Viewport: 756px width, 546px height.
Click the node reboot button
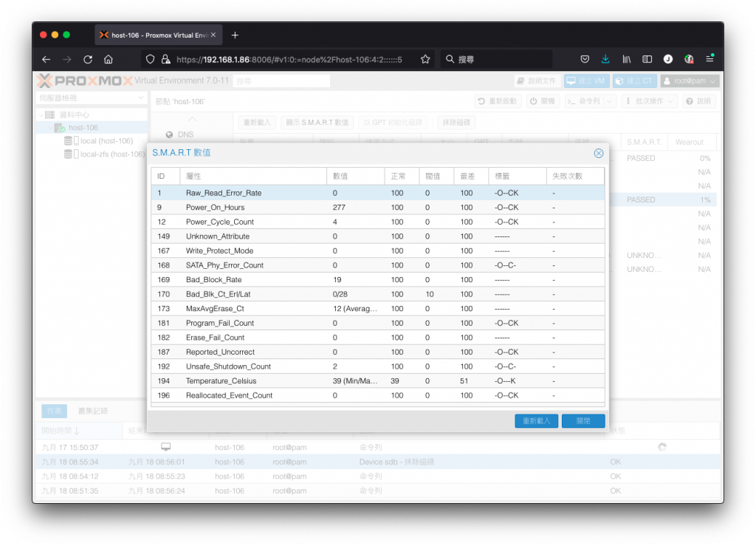pos(498,101)
